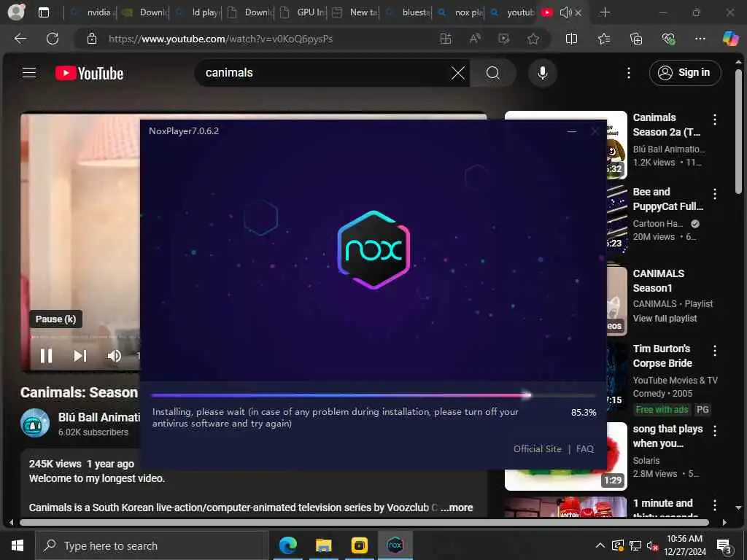
Task: Switch to the New tab tab
Action: (354, 12)
